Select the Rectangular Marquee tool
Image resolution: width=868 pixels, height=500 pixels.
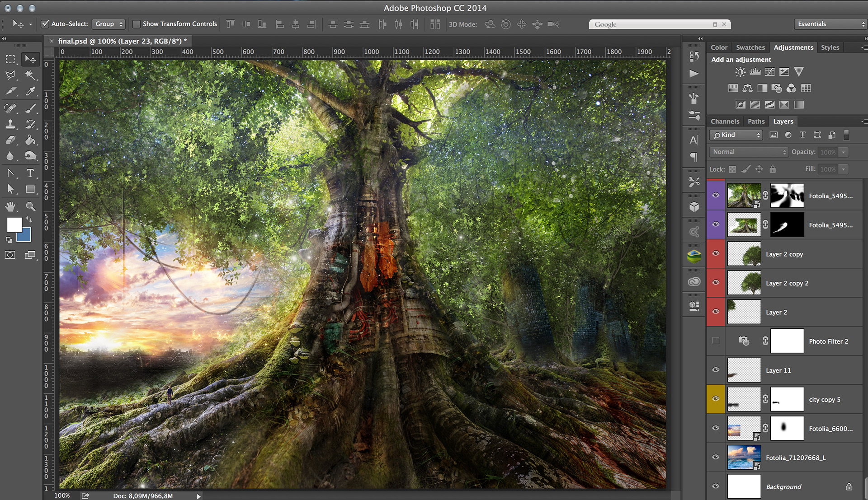coord(10,59)
